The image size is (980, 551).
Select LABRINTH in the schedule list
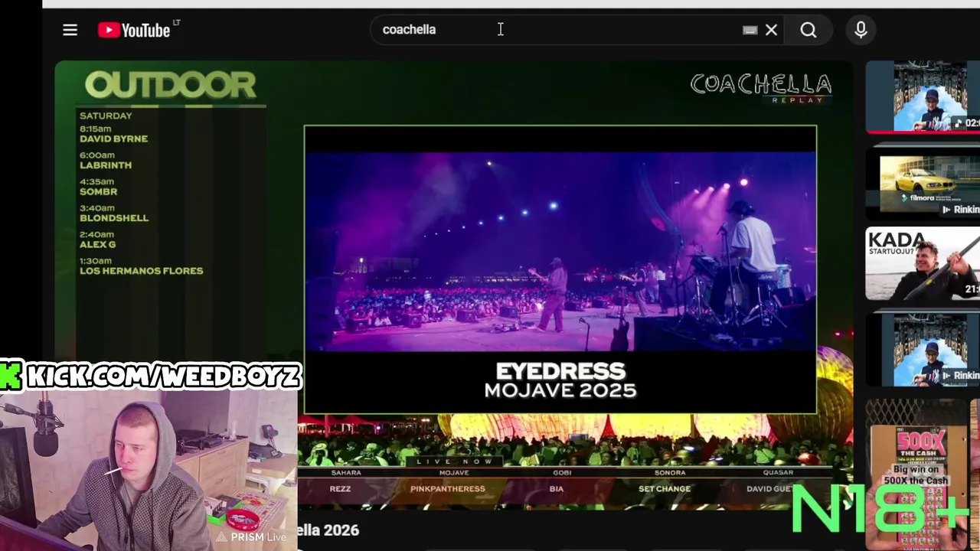(106, 165)
